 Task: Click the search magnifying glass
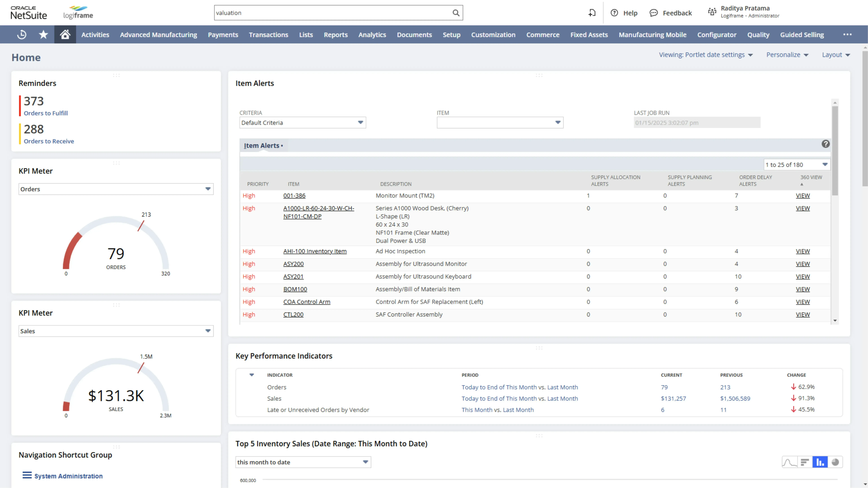click(456, 13)
